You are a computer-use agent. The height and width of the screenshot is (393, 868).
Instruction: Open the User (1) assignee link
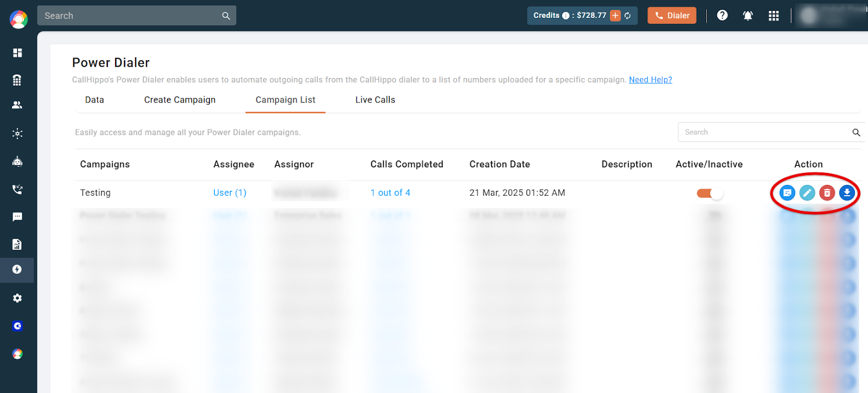point(230,192)
